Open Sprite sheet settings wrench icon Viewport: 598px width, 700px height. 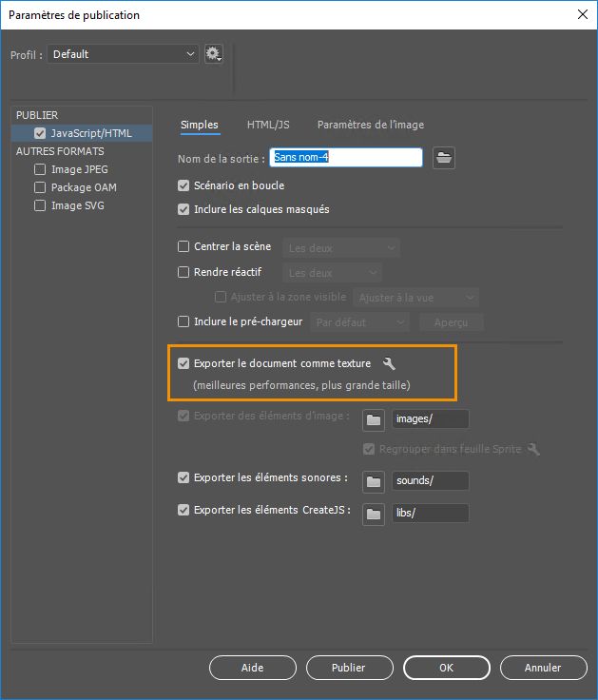(533, 449)
